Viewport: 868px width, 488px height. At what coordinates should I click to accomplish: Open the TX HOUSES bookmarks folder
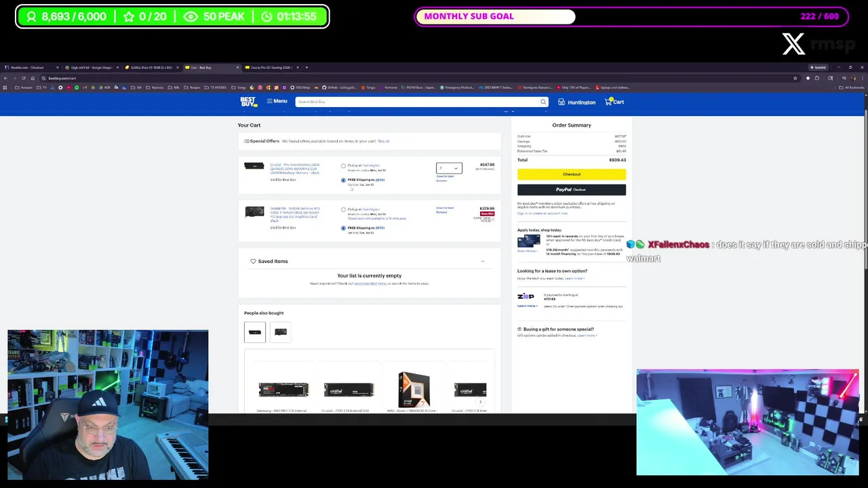click(216, 87)
